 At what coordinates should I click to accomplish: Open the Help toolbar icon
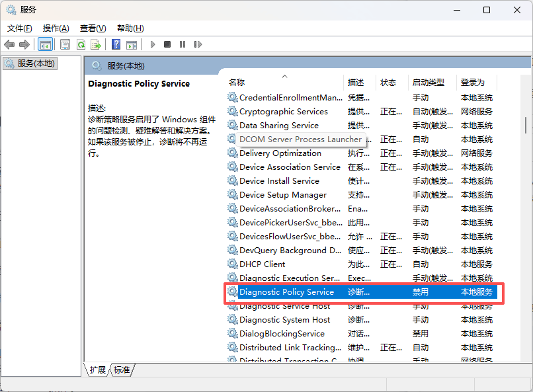tap(116, 44)
